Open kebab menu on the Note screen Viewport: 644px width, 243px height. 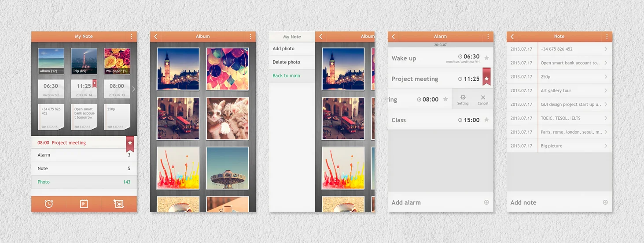click(x=607, y=37)
